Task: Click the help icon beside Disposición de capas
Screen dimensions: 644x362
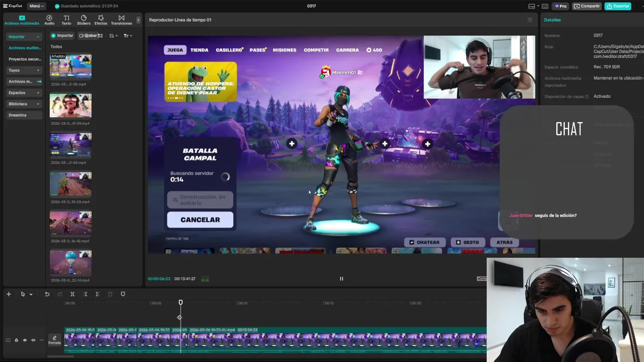Action: pyautogui.click(x=587, y=97)
